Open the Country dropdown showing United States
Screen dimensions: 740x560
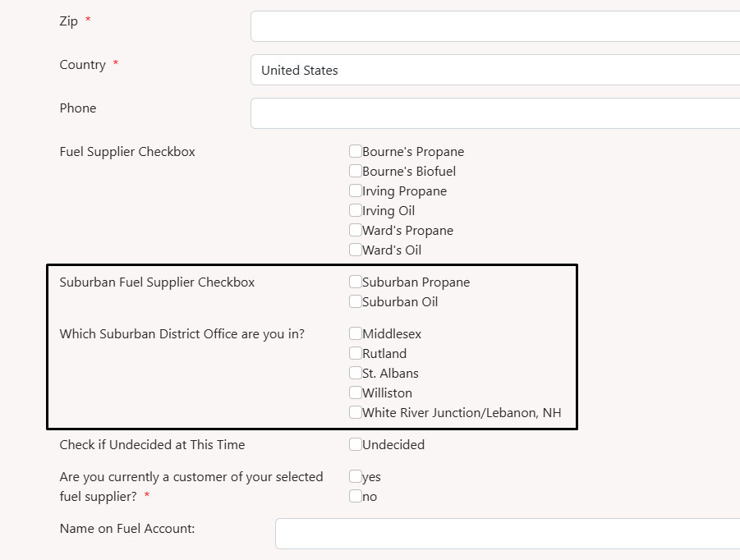[495, 70]
